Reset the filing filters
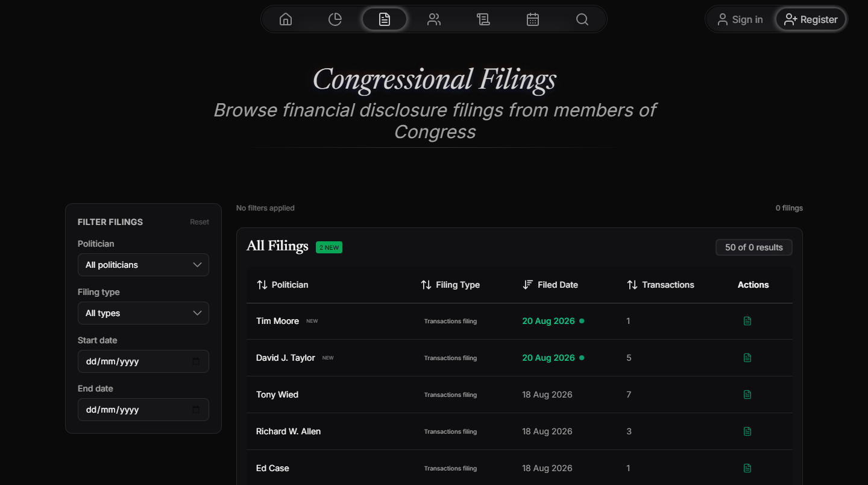This screenshot has width=868, height=485. [x=200, y=222]
